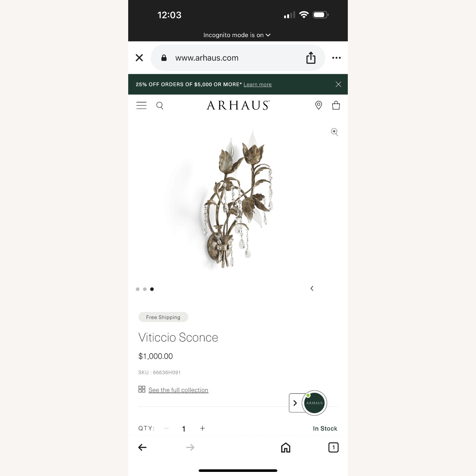This screenshot has width=476, height=476.
Task: Open the tab switcher showing 1
Action: 333,447
